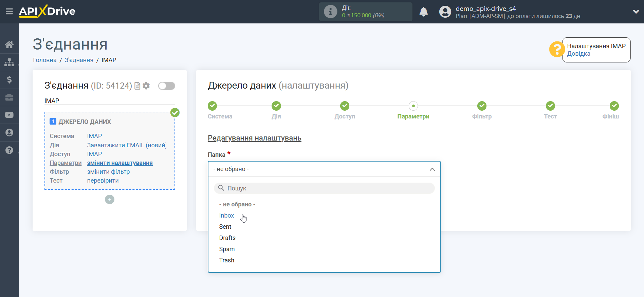Open the Довідка help link
The width and height of the screenshot is (644, 297).
578,54
